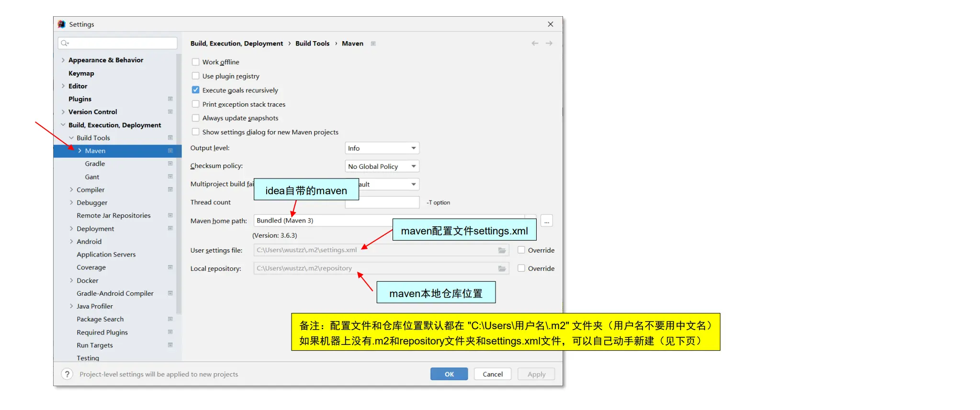
Task: Enable Use plugin registry checkbox
Action: click(x=195, y=76)
